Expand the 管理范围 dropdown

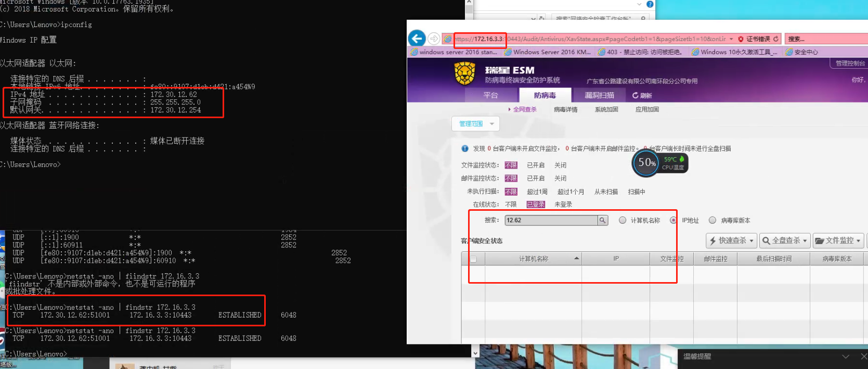[476, 124]
